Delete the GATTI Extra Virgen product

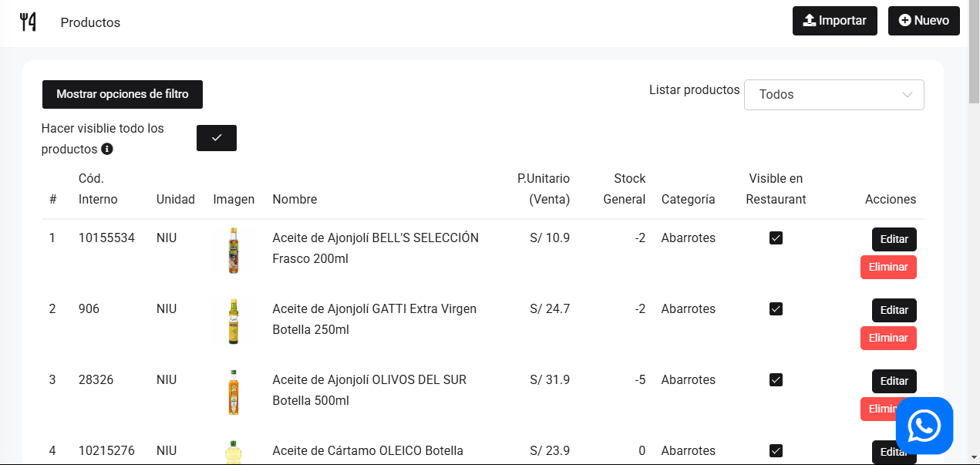click(888, 338)
